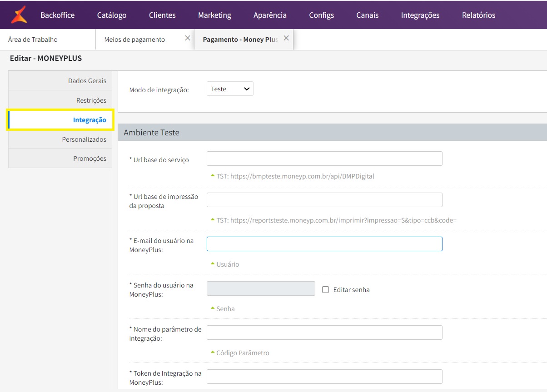This screenshot has width=547, height=392.
Task: Focus the Url base do serviço field
Action: (324, 159)
